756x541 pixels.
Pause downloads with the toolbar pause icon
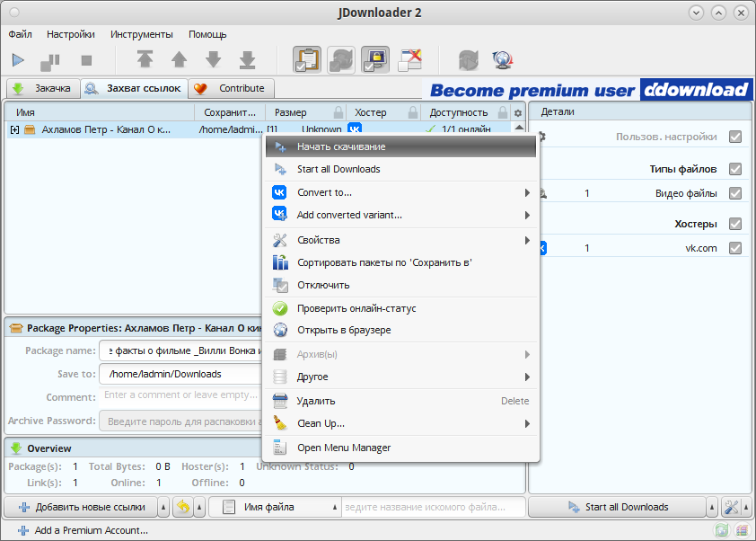coord(50,60)
